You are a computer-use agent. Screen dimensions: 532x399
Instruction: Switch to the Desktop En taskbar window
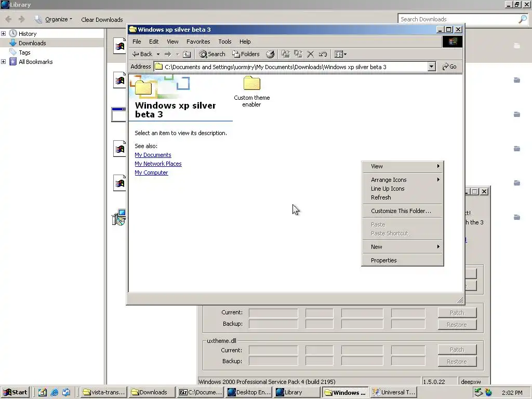click(249, 392)
